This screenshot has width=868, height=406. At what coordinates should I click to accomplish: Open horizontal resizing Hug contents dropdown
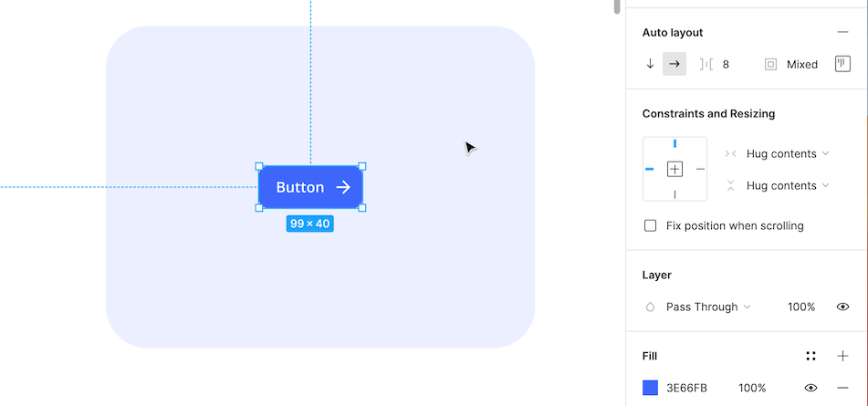788,154
